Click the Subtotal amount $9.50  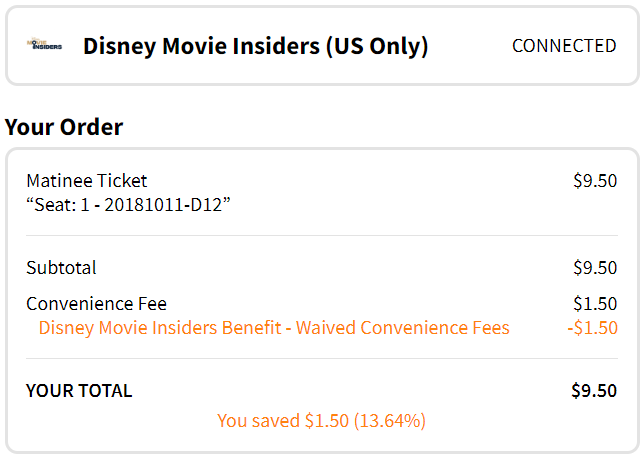click(x=595, y=268)
